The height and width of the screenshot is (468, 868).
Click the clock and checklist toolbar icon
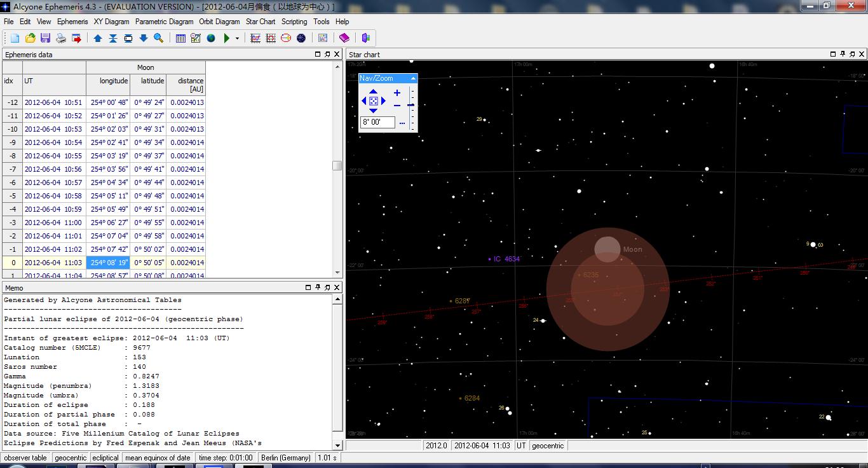[x=196, y=38]
